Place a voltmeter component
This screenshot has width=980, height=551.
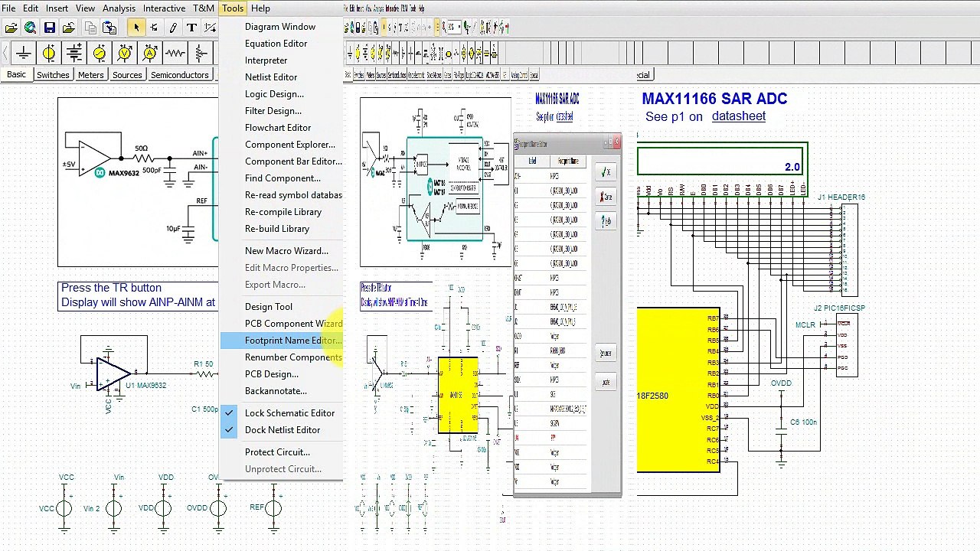(125, 53)
